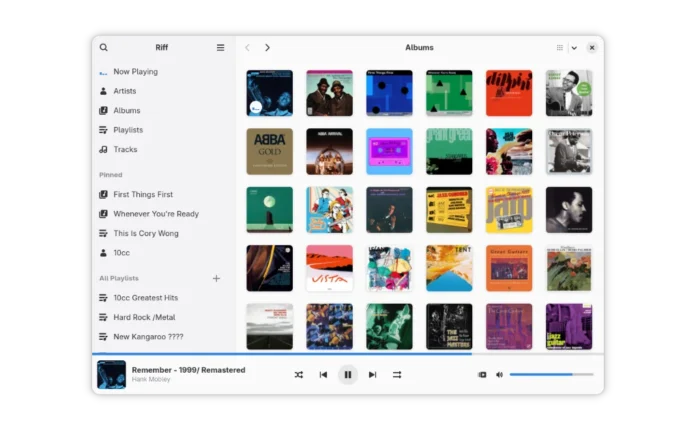Pause the current track
Viewport: 696px width, 430px height.
pos(348,375)
